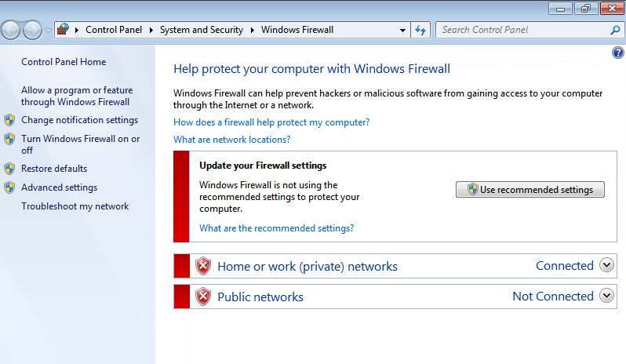Expand the Public networks chevron
This screenshot has width=626, height=364.
coord(606,296)
